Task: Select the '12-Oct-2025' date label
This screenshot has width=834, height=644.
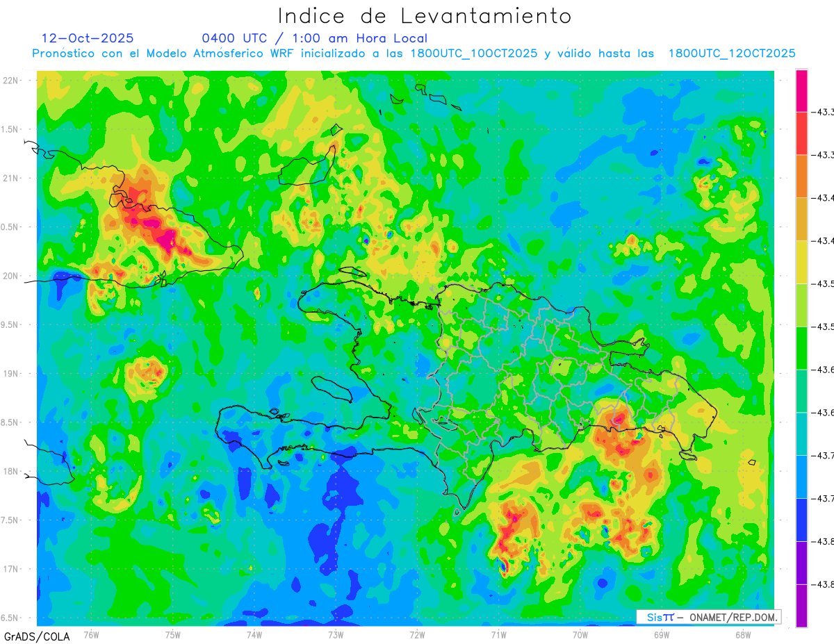Action: tap(88, 38)
